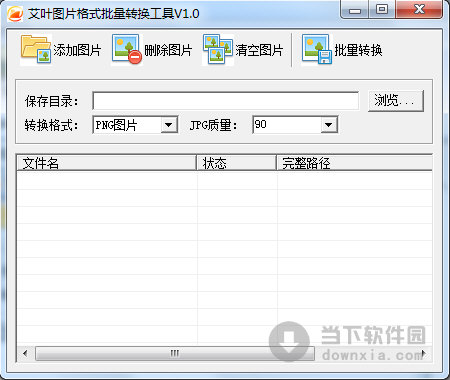
Task: Click the app logo in title bar
Action: [x=15, y=14]
